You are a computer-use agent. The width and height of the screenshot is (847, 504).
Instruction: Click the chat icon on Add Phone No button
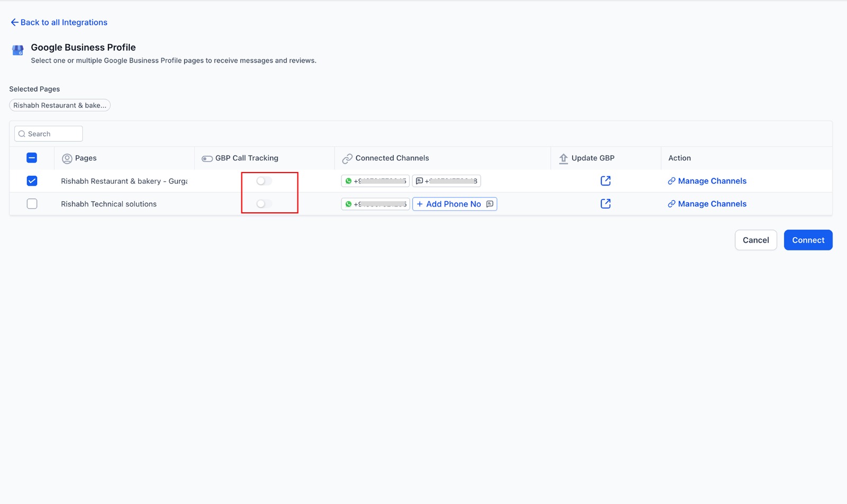click(x=490, y=204)
